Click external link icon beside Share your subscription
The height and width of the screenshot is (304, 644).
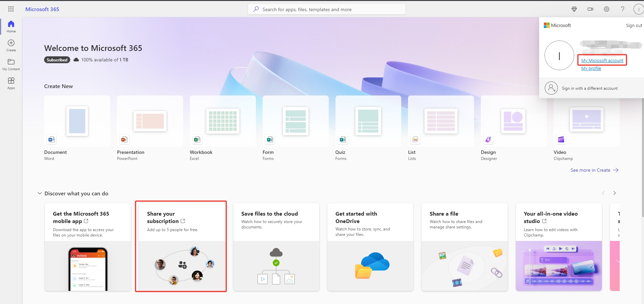click(x=183, y=221)
